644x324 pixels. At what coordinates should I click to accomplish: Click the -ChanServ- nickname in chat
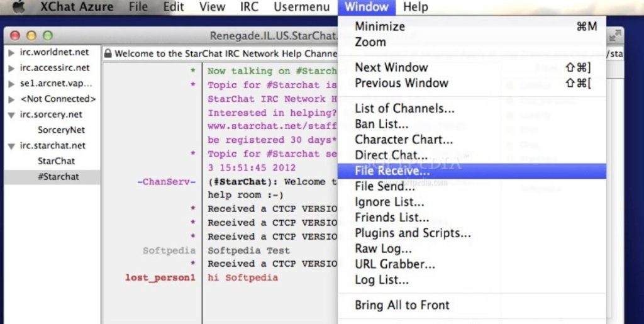click(x=166, y=182)
